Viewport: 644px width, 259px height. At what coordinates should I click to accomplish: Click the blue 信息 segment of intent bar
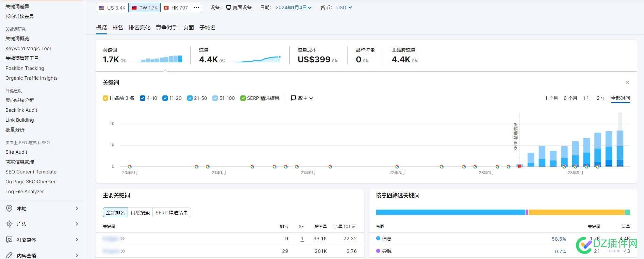(450, 212)
